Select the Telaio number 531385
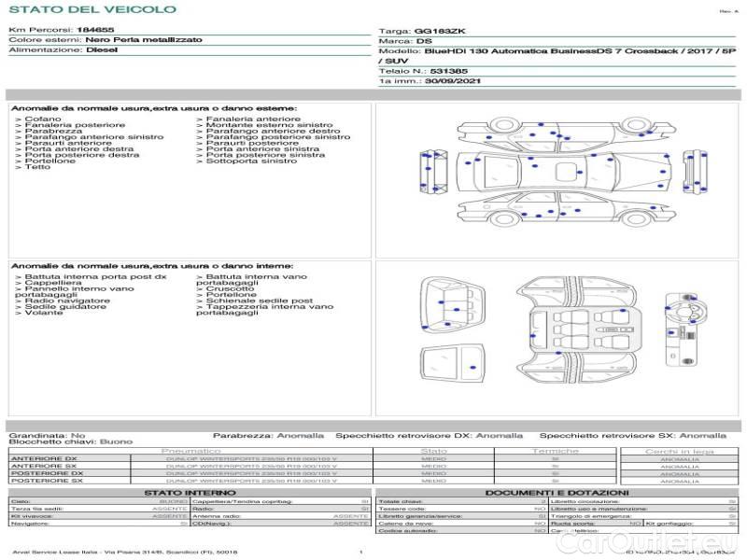747x560 pixels. click(448, 70)
